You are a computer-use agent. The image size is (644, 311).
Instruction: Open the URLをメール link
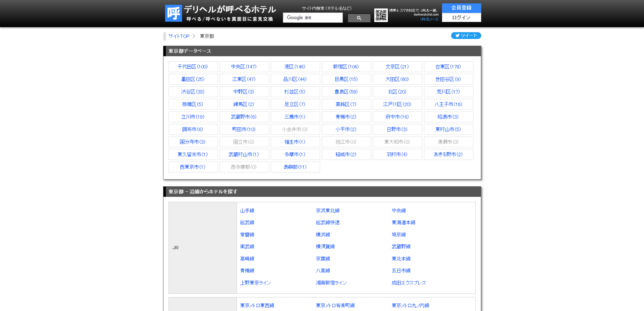click(429, 19)
